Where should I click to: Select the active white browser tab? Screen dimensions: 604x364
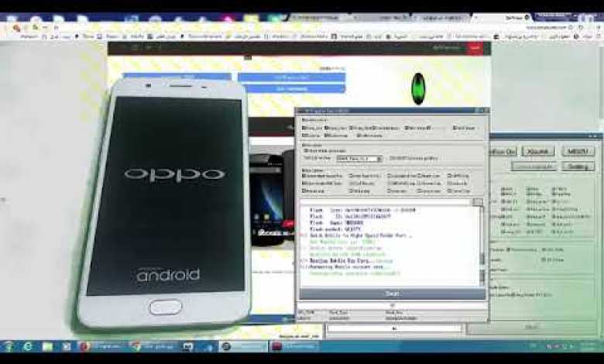(501, 18)
